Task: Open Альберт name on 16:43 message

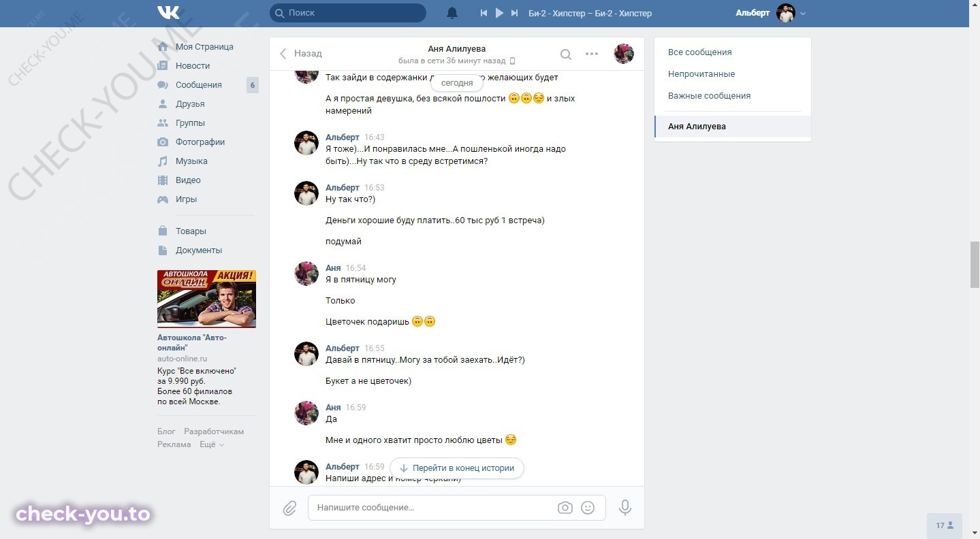Action: [343, 137]
